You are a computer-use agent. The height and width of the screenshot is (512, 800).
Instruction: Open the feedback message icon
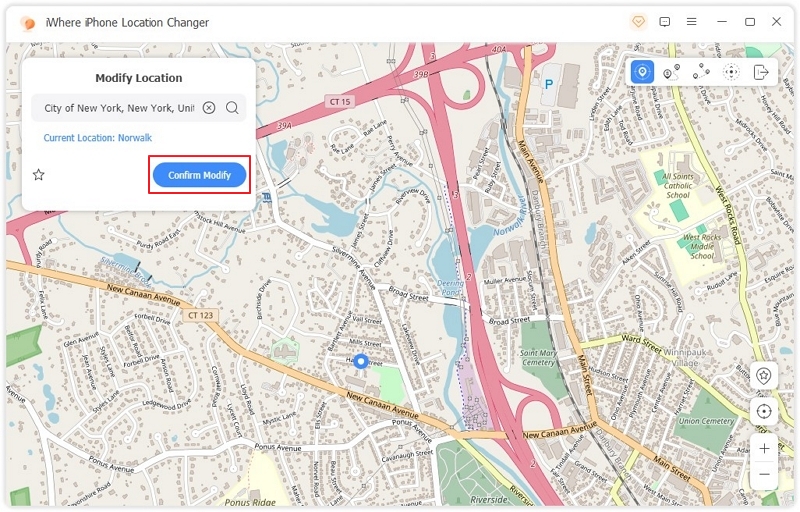coord(665,21)
